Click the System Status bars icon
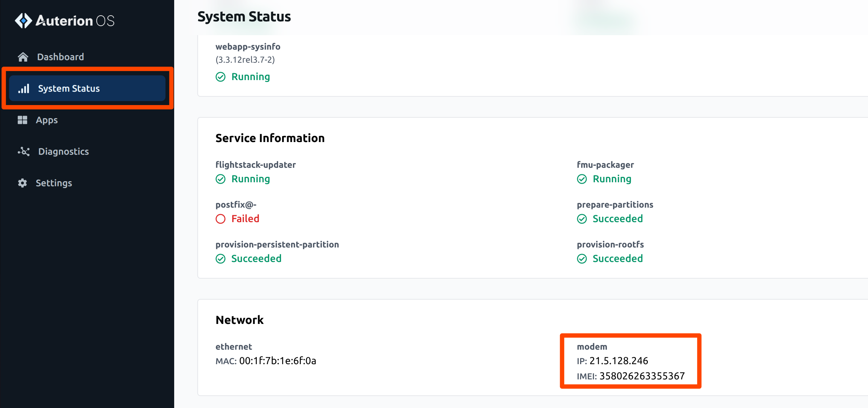Viewport: 868px width, 408px height. click(x=24, y=88)
